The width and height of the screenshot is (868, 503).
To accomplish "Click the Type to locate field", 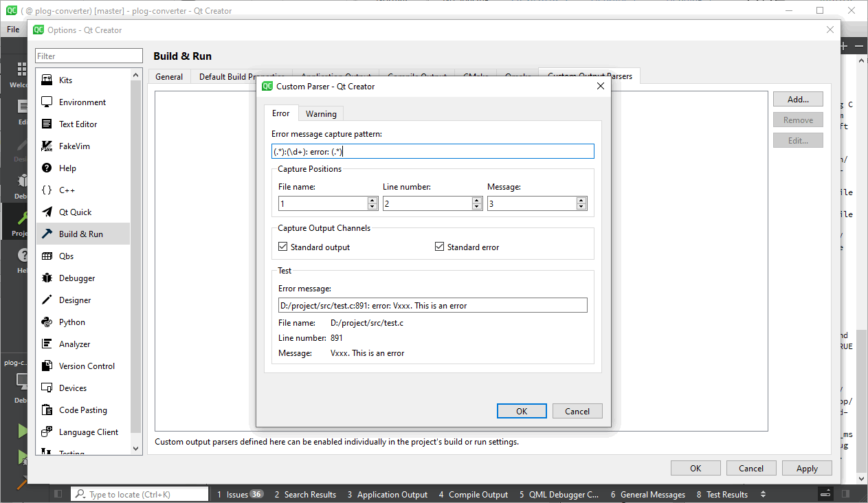I will click(x=140, y=494).
